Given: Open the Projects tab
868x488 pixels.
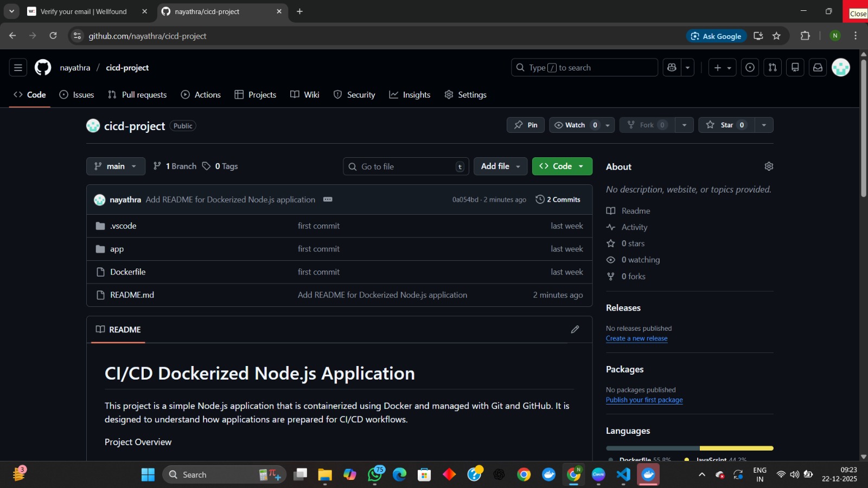Looking at the screenshot, I should [x=256, y=95].
